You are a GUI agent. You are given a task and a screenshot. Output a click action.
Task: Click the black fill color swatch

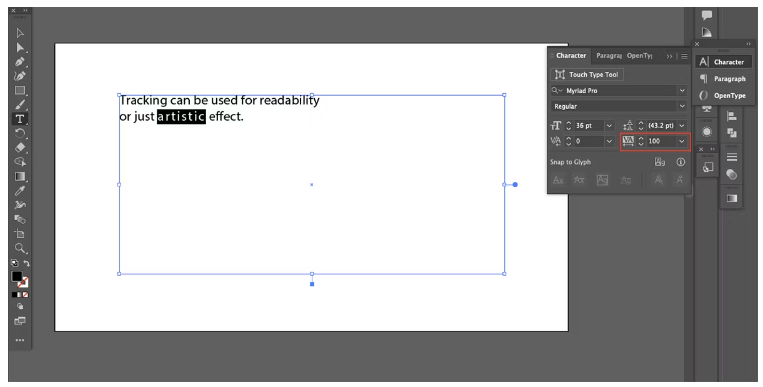click(17, 276)
